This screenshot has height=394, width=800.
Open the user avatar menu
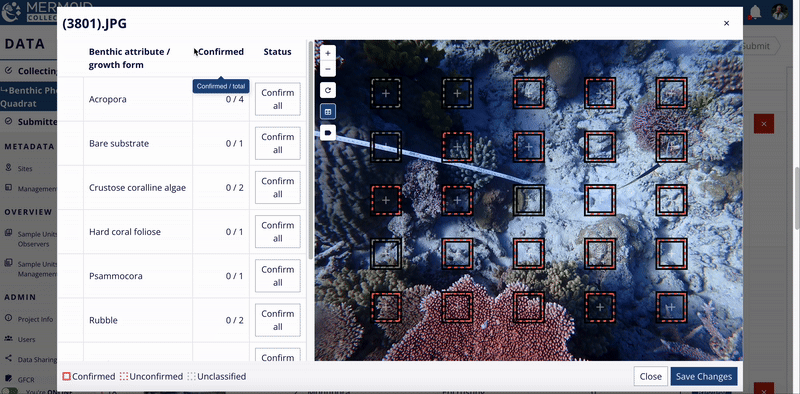[779, 12]
